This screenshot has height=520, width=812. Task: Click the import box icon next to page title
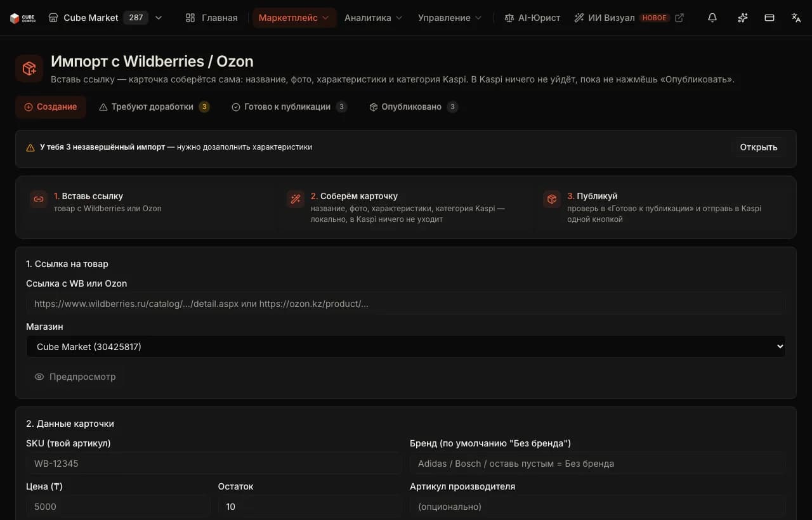tap(29, 68)
